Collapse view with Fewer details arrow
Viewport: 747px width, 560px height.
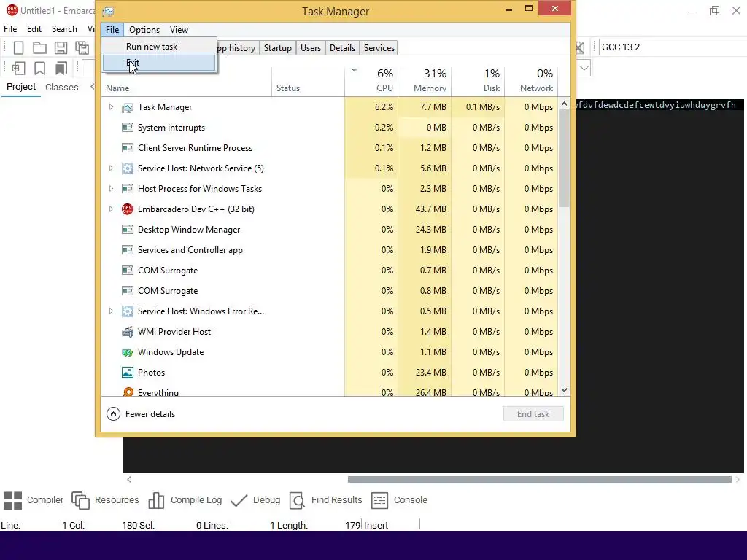(113, 414)
